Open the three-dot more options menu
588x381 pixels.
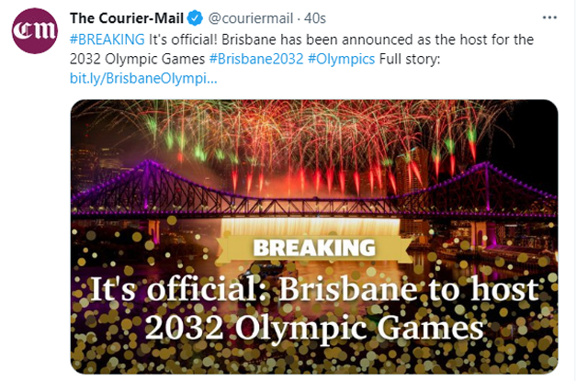pyautogui.click(x=549, y=17)
